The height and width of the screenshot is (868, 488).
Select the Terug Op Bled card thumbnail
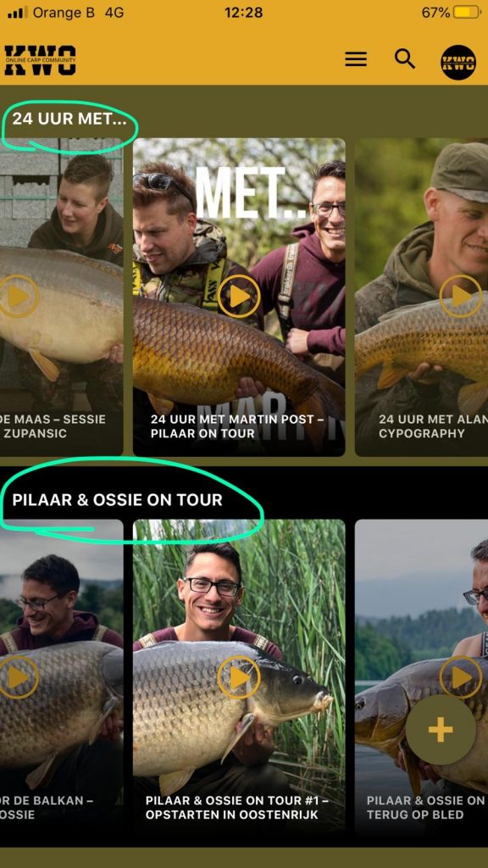[422, 677]
